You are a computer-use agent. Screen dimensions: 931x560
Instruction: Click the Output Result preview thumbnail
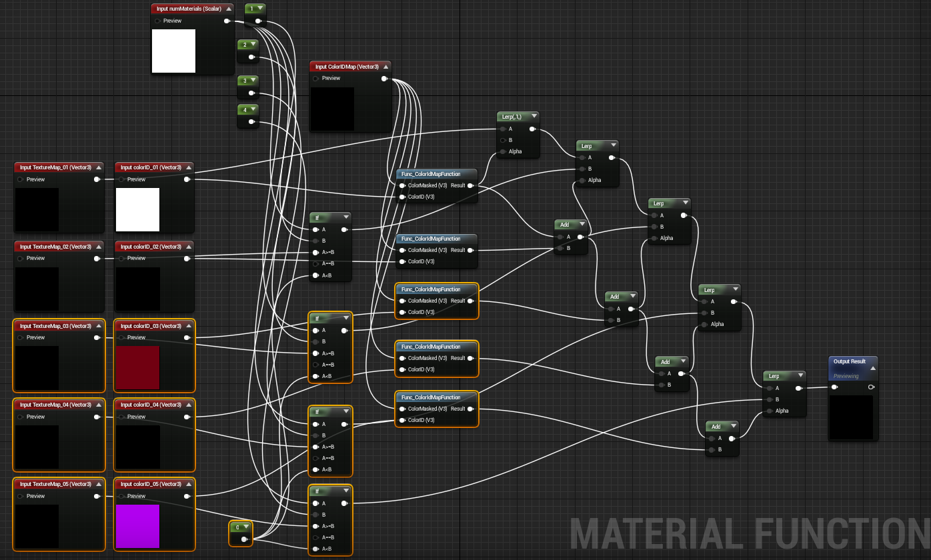pyautogui.click(x=852, y=417)
